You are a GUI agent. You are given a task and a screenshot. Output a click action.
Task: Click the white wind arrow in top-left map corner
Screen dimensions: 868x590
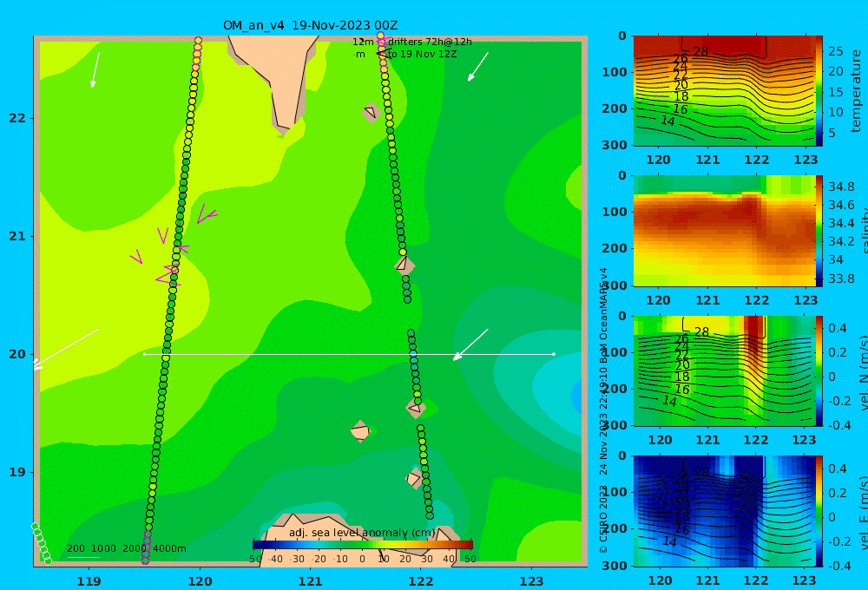click(95, 70)
